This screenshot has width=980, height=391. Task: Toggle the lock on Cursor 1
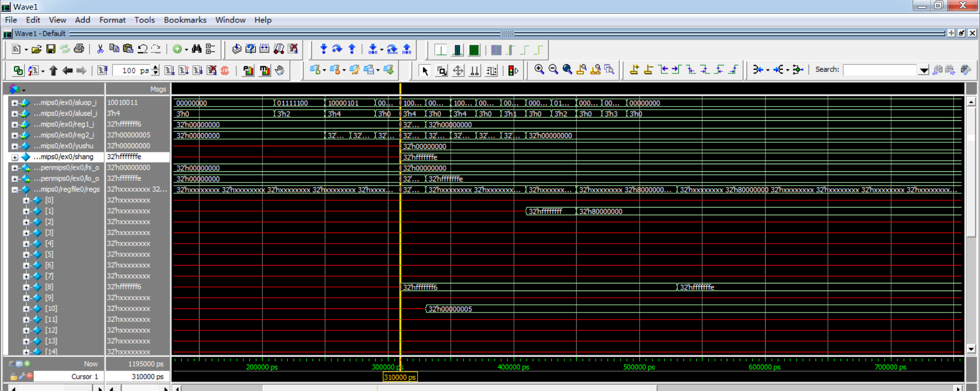13,376
